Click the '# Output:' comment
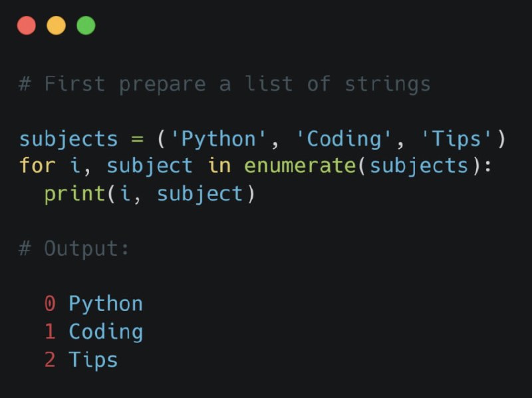The image size is (532, 398). click(x=74, y=249)
